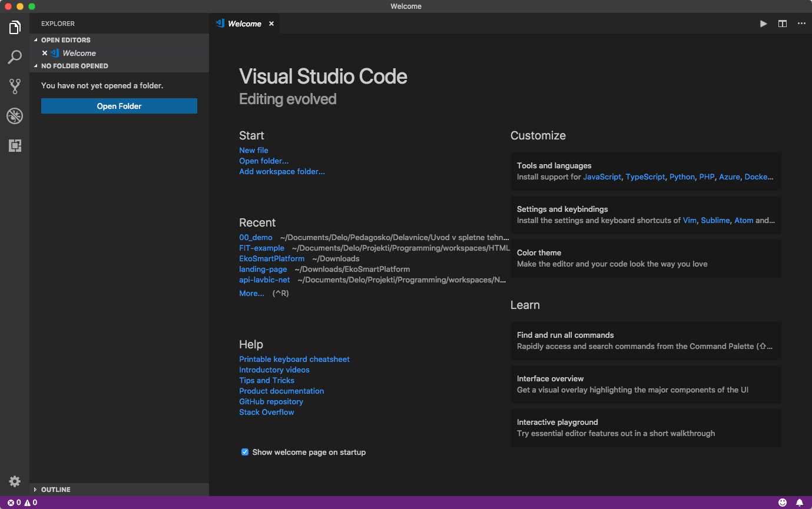Toggle Show welcome page on startup checkbox
The width and height of the screenshot is (812, 509).
(x=245, y=452)
